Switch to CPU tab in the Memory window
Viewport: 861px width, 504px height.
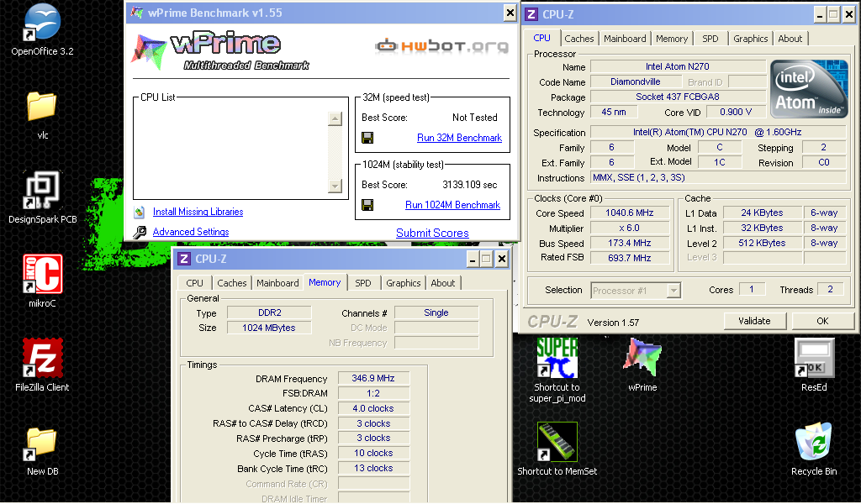coord(194,283)
